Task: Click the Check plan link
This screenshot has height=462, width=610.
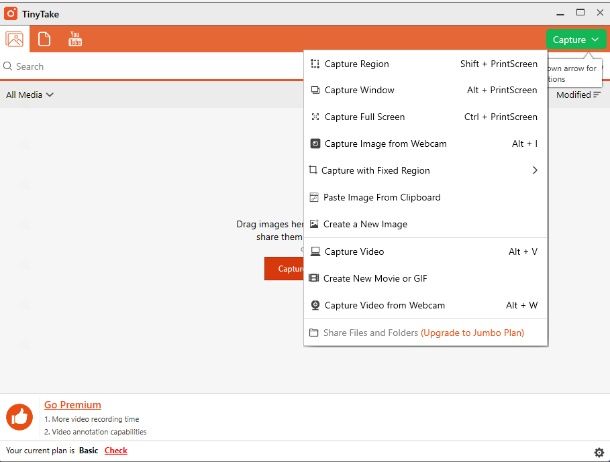Action: point(116,450)
